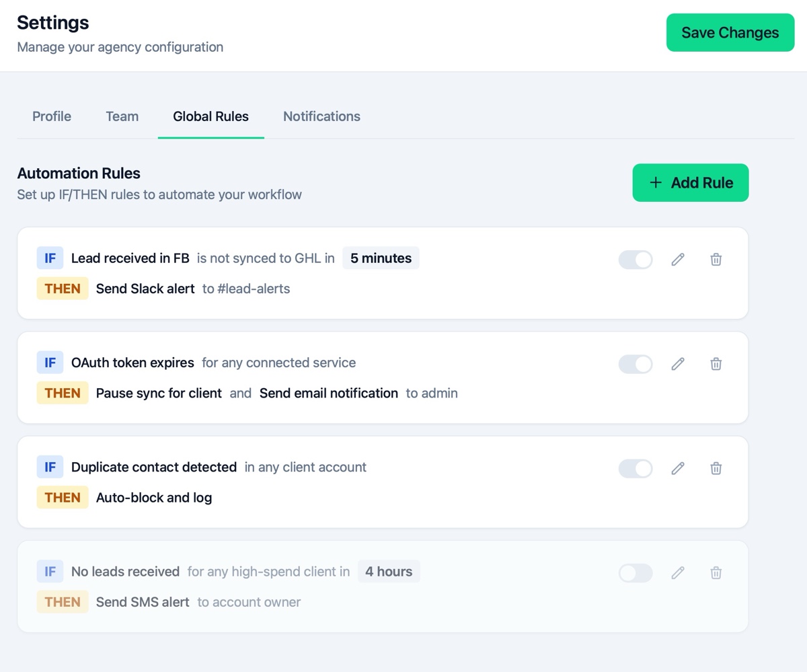This screenshot has height=672, width=807.
Task: Click the '4 hours' duration chip
Action: pyautogui.click(x=389, y=571)
